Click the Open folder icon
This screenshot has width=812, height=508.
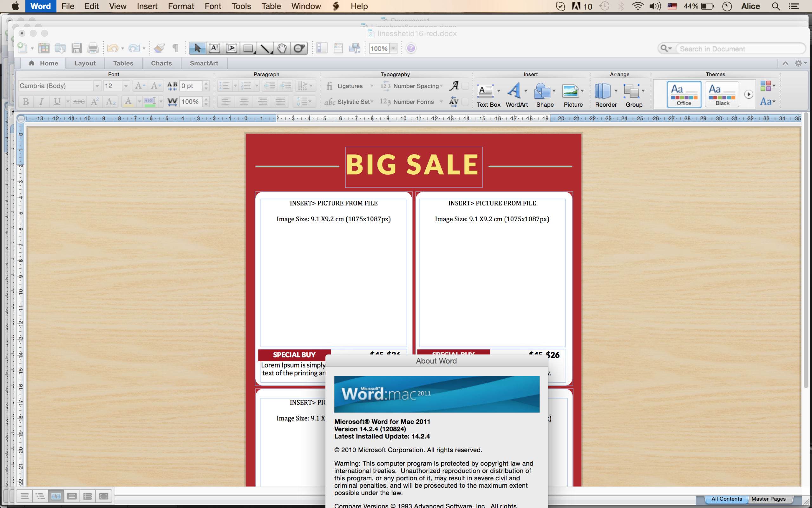tap(60, 48)
